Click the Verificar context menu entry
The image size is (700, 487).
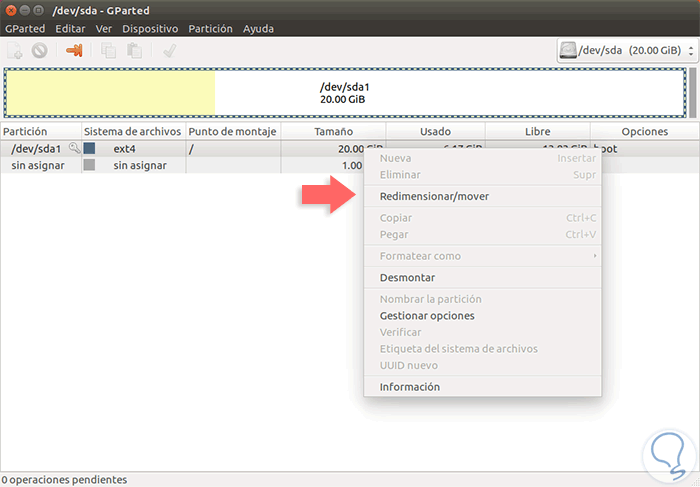click(483, 332)
